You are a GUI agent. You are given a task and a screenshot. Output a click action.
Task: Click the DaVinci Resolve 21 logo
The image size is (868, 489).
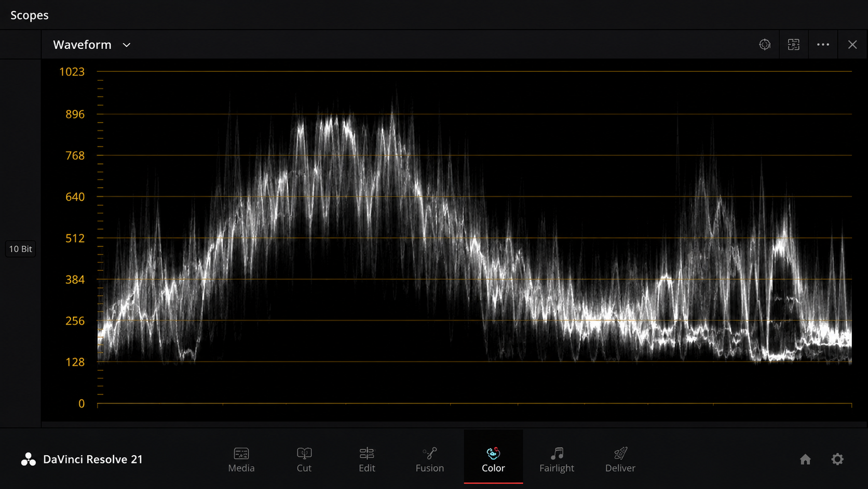81,459
